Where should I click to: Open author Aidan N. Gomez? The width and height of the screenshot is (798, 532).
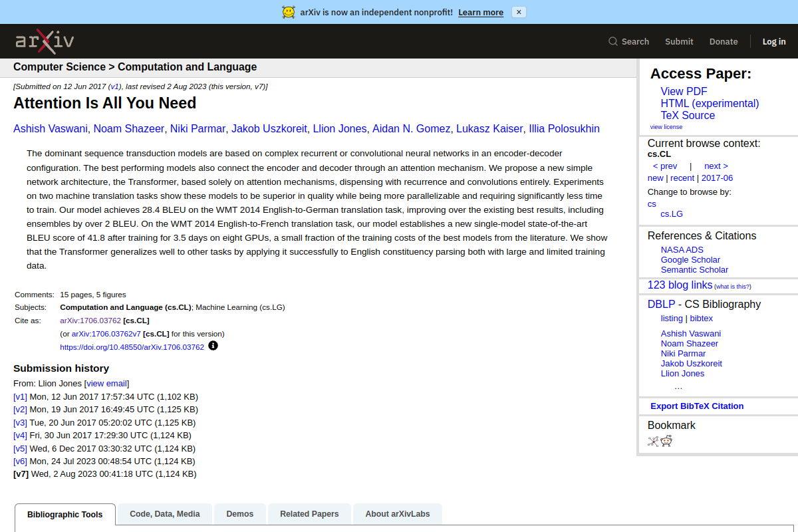pos(412,128)
